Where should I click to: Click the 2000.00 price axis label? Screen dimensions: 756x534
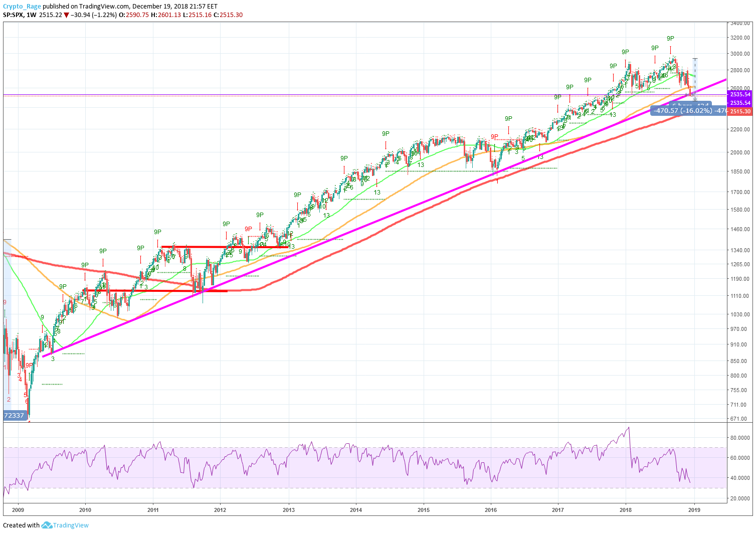[740, 152]
